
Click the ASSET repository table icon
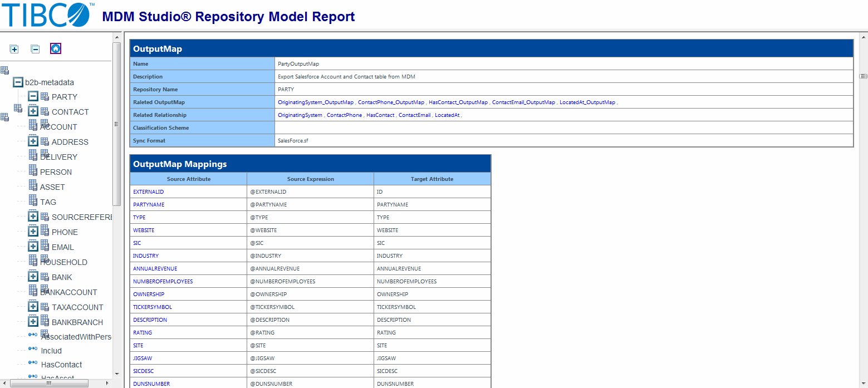33,185
